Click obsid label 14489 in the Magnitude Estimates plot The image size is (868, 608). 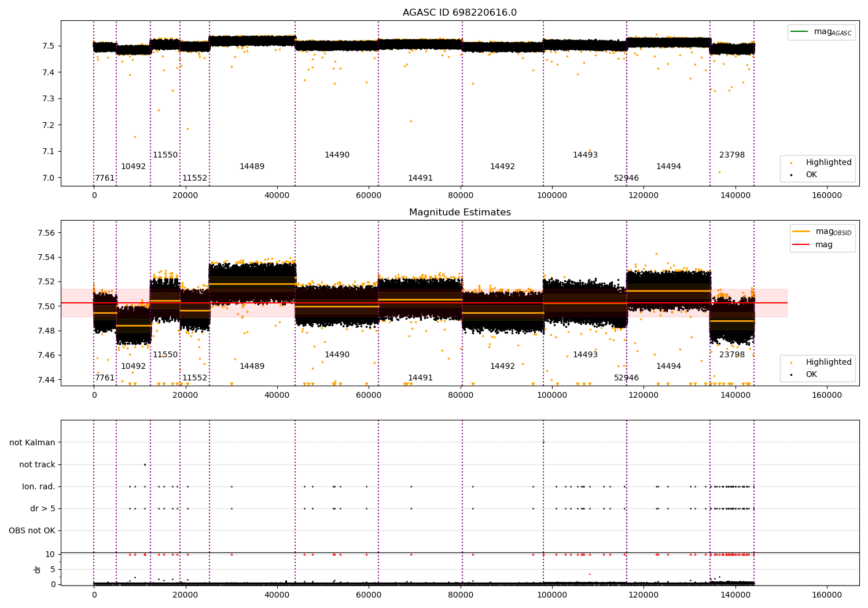[252, 366]
